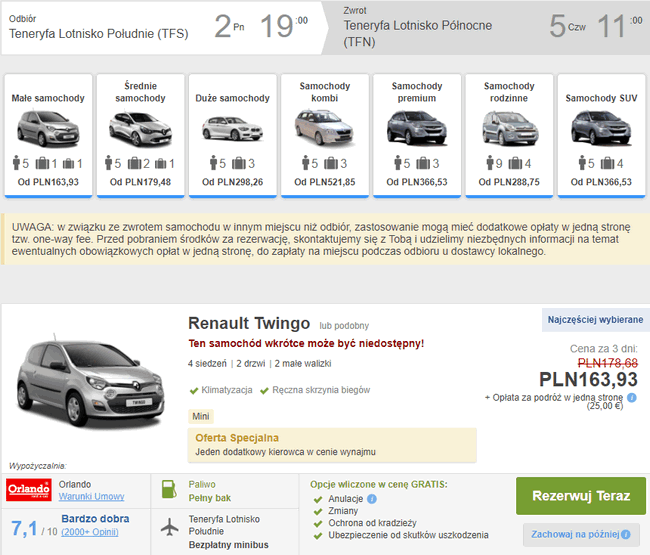Open the 2000+ Opinii reviews link

tap(90, 532)
